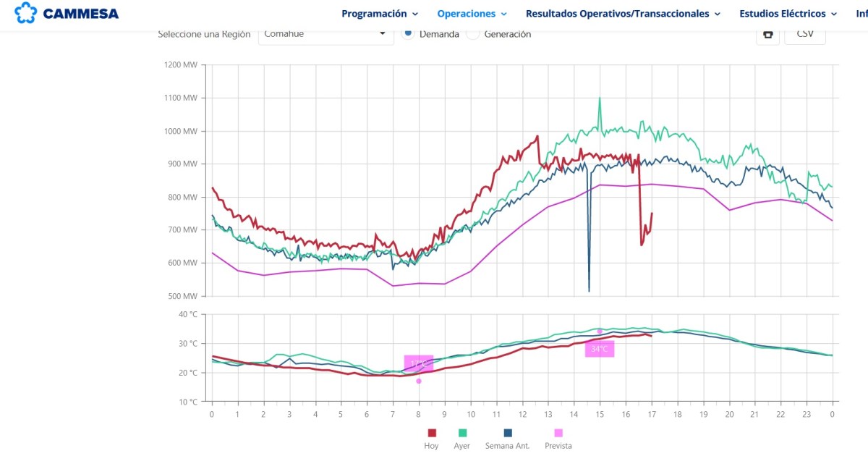
Task: Expand the Estudios Eléctricos menu chevron
Action: click(x=833, y=14)
